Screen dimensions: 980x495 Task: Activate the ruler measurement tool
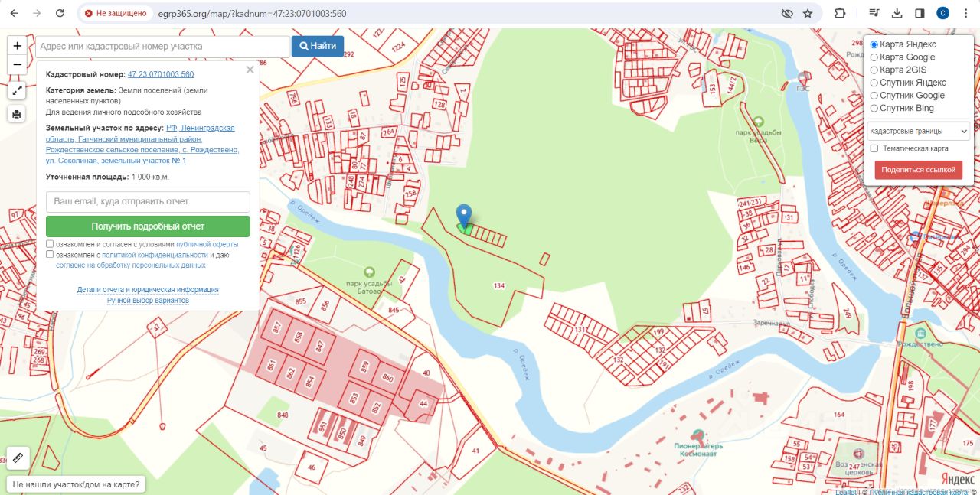18,458
